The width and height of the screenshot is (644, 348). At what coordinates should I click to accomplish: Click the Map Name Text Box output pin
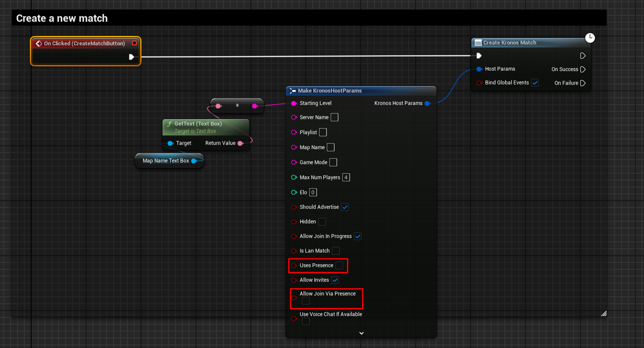194,161
